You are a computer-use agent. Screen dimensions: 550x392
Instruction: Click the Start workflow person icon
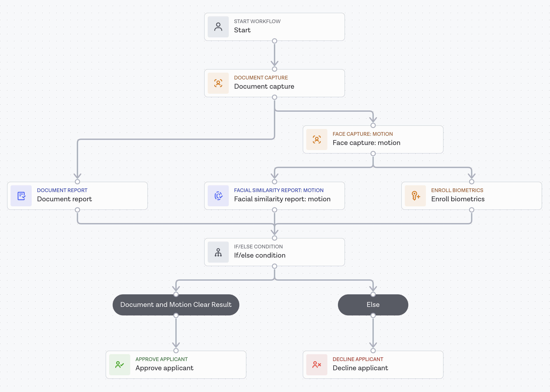(218, 27)
